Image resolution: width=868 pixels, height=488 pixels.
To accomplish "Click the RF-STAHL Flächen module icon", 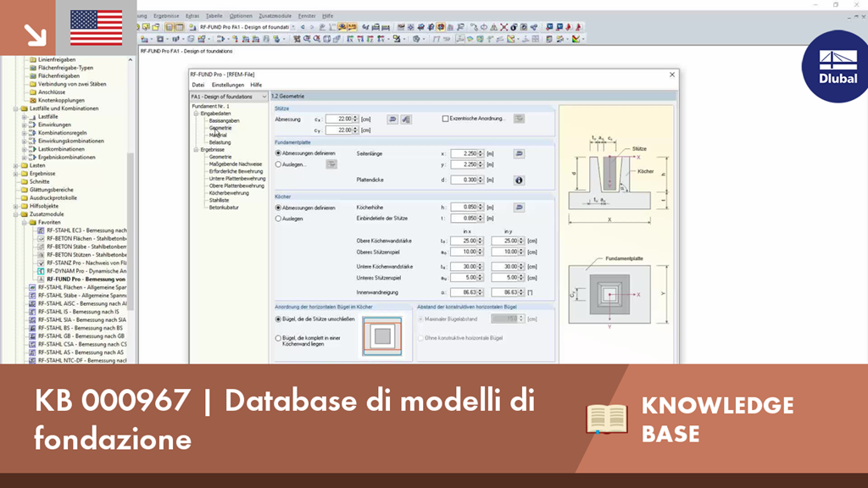I will tap(32, 287).
